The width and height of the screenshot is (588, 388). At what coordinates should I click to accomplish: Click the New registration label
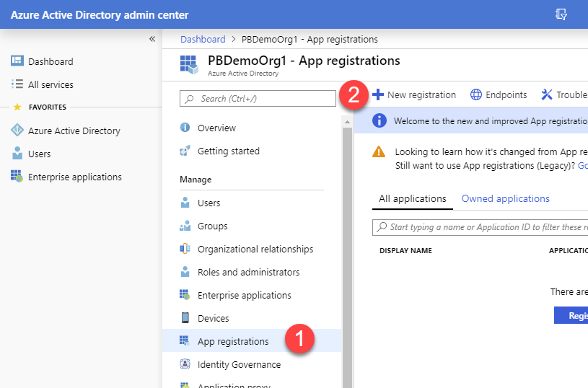point(421,95)
